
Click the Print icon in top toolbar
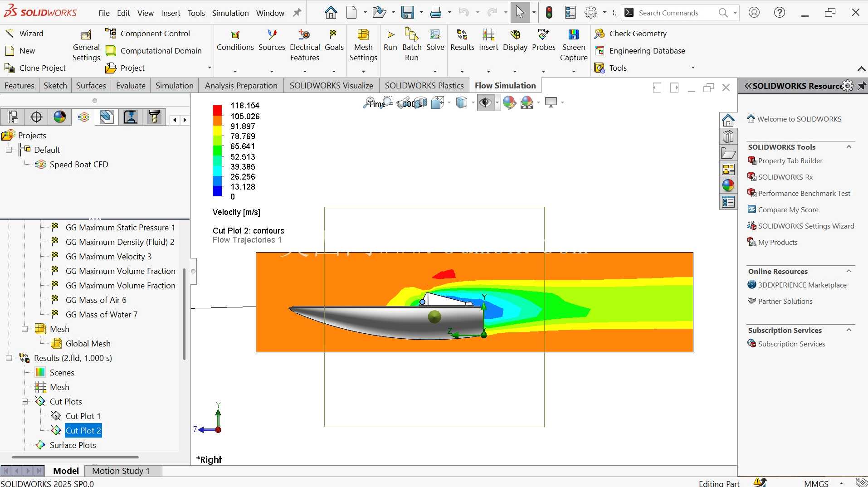click(x=436, y=13)
